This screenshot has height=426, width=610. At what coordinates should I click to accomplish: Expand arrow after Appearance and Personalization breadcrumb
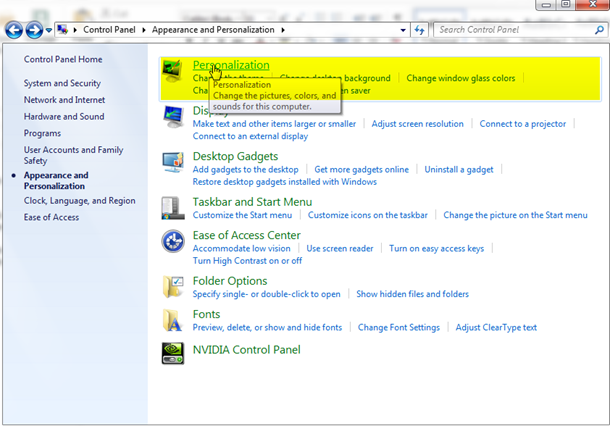(x=283, y=30)
